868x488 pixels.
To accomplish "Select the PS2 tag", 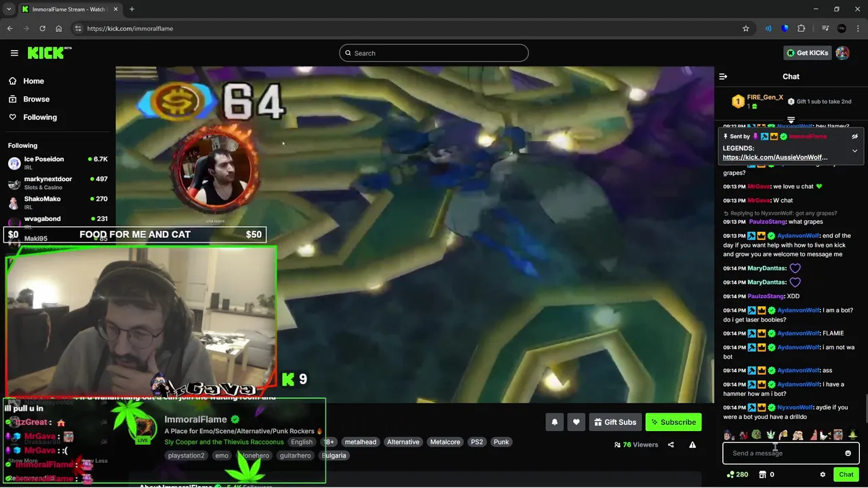I will (477, 442).
